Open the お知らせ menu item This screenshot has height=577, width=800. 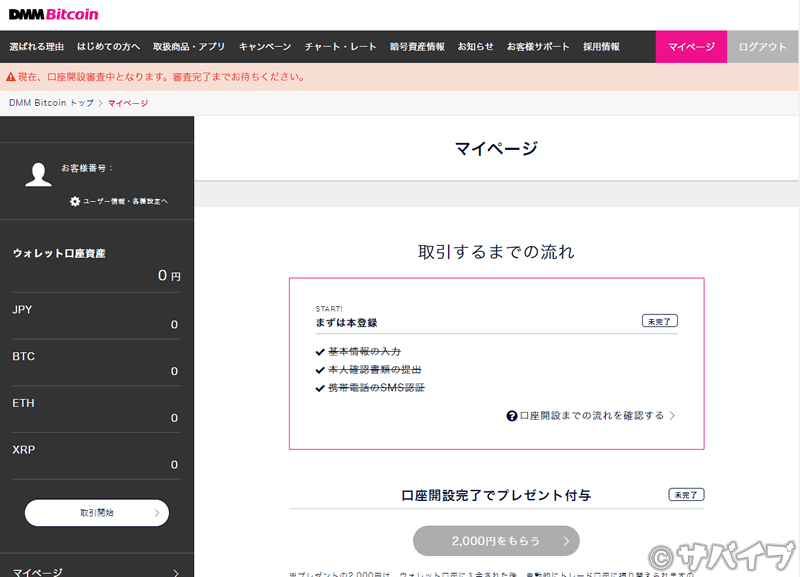pyautogui.click(x=476, y=46)
